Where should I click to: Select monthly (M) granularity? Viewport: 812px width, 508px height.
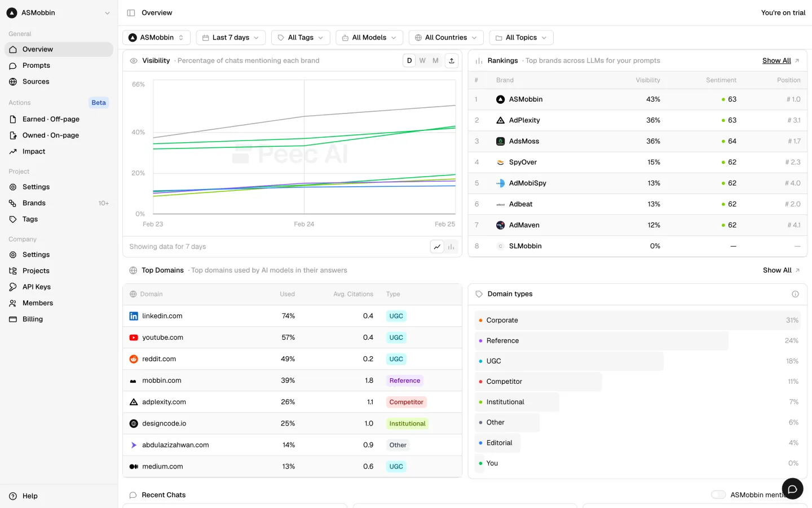[435, 61]
